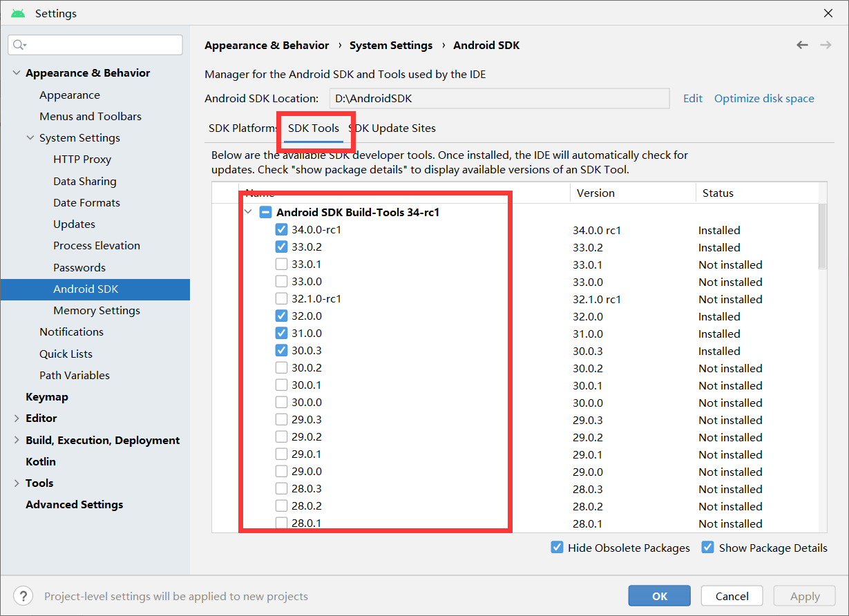Collapse Android SDK Build-Tools 34-rc1 group

[249, 213]
